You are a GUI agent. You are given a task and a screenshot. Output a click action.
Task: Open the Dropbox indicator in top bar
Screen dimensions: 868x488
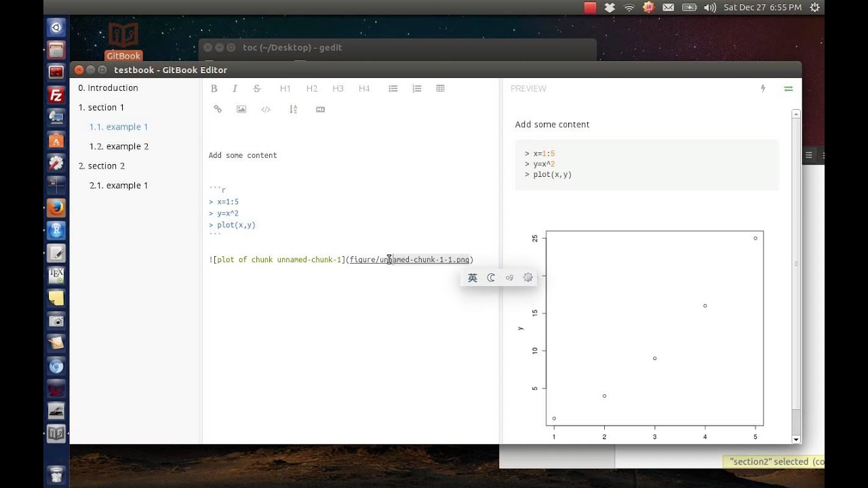[609, 7]
